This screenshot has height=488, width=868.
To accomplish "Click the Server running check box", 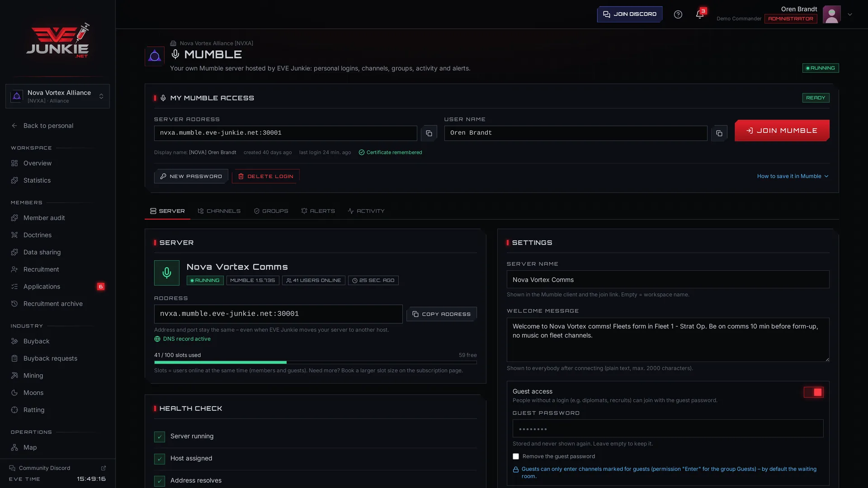I will click(160, 436).
